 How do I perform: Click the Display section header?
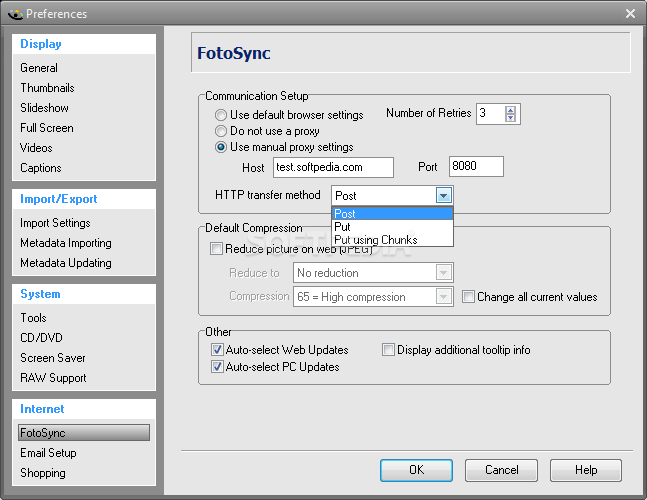(41, 44)
